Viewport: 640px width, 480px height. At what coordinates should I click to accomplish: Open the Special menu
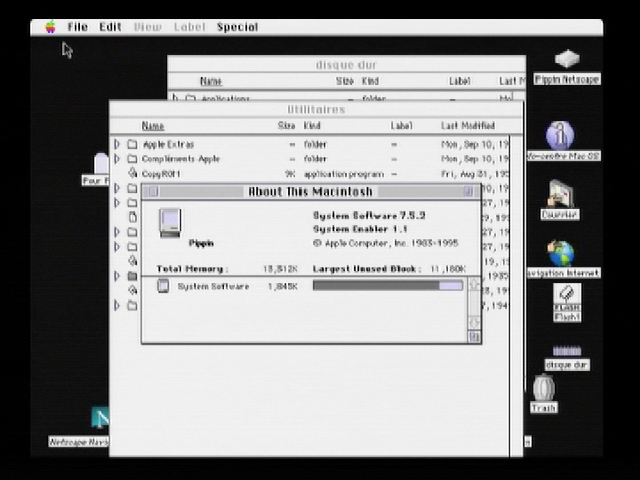[237, 27]
